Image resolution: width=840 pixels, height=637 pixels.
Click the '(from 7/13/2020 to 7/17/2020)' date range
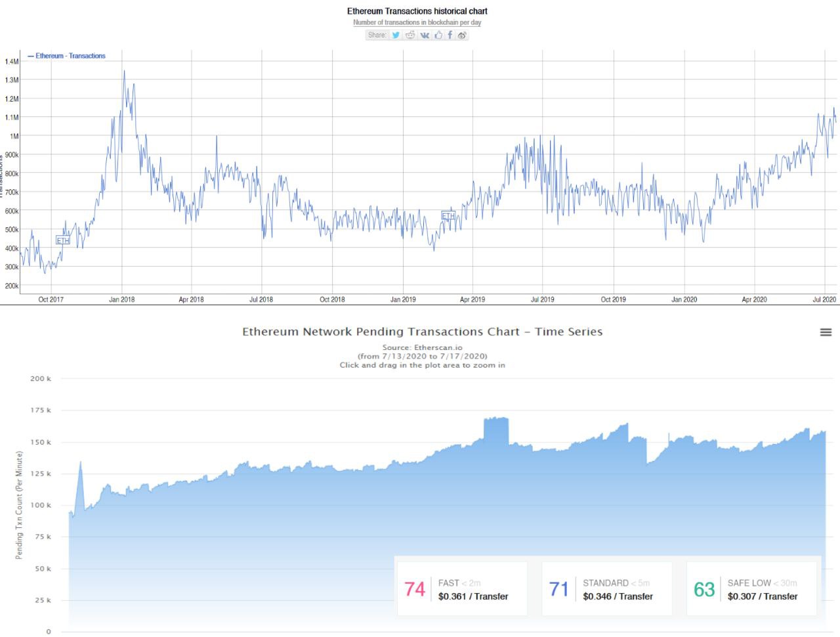coord(423,356)
